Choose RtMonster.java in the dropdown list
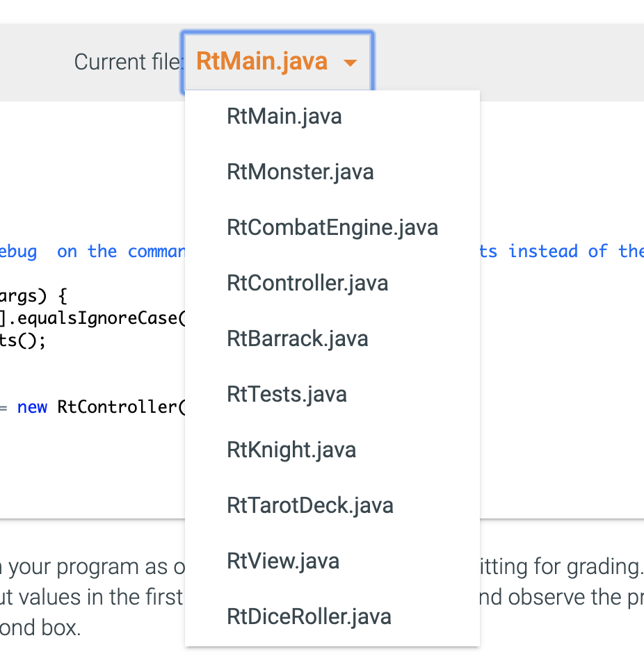 300,172
